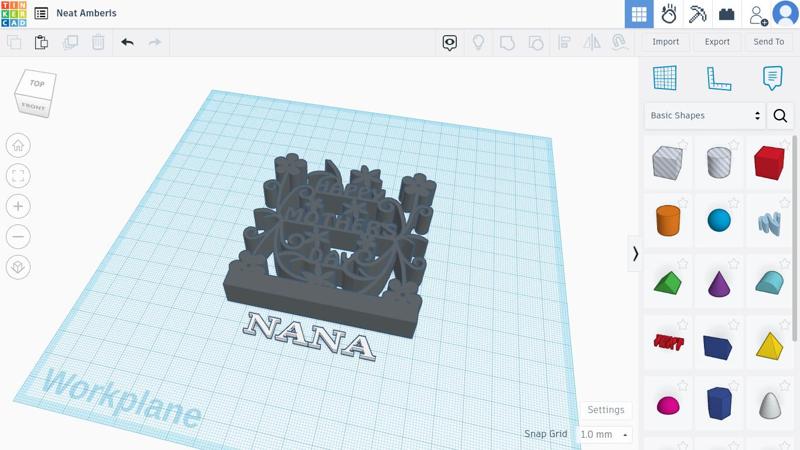The height and width of the screenshot is (450, 800).
Task: Select the Ruler tool
Action: (x=718, y=79)
